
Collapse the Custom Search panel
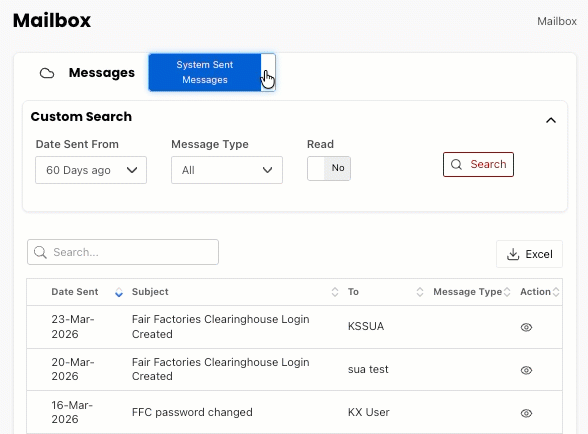(x=550, y=120)
